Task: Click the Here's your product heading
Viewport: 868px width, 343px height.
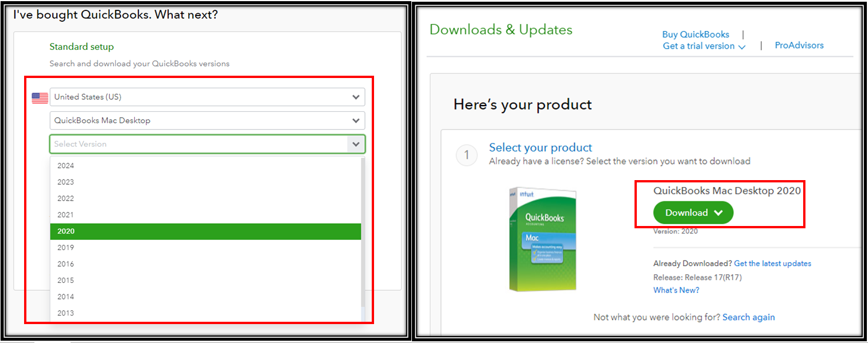Action: tap(523, 104)
